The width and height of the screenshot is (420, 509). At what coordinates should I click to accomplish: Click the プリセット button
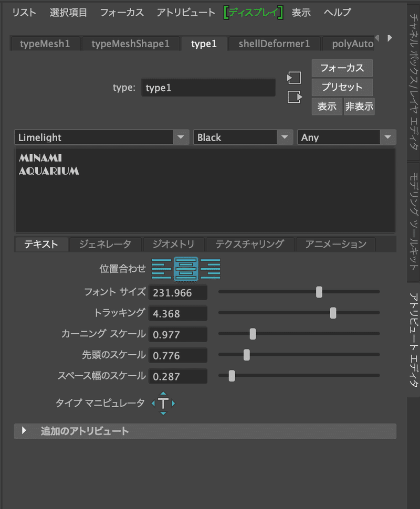click(x=342, y=87)
